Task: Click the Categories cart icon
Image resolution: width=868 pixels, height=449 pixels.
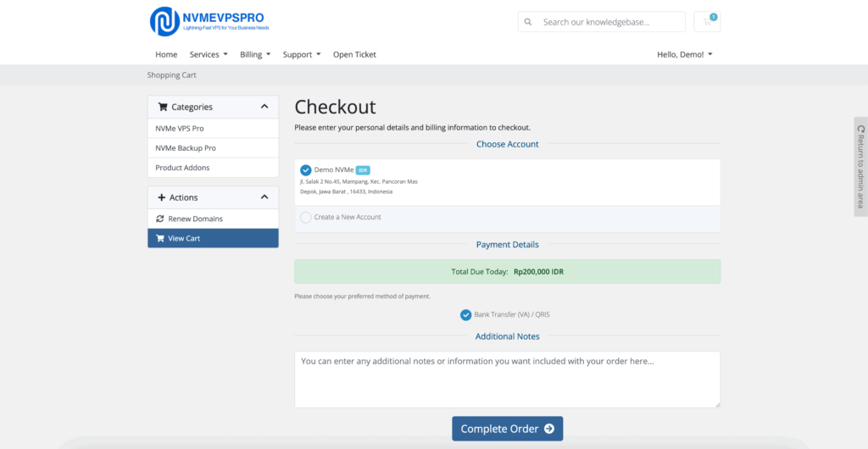Action: click(163, 107)
